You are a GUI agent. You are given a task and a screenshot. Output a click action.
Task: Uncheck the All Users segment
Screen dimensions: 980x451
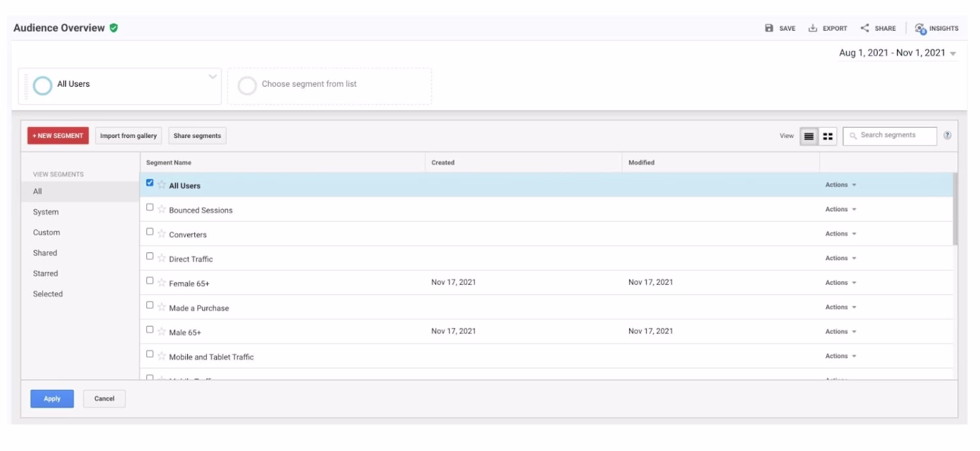click(150, 182)
